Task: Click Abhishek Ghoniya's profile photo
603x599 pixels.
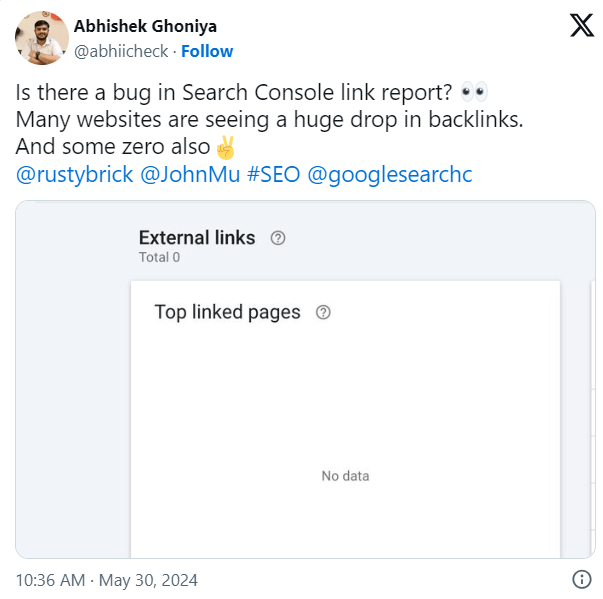Action: tap(42, 38)
